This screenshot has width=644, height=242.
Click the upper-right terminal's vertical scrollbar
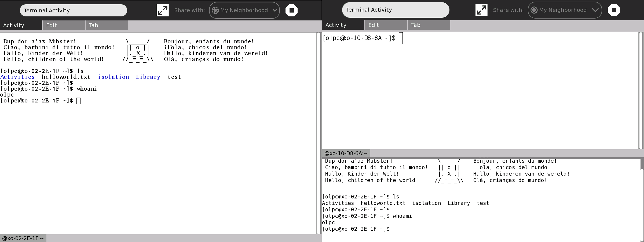coord(641,90)
